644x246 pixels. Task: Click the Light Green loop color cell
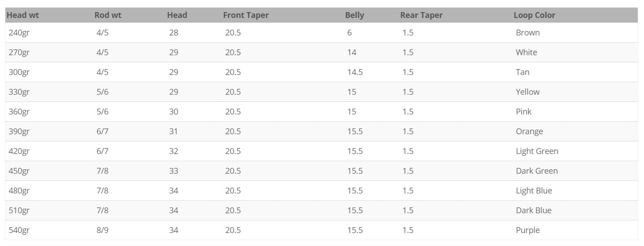[537, 151]
